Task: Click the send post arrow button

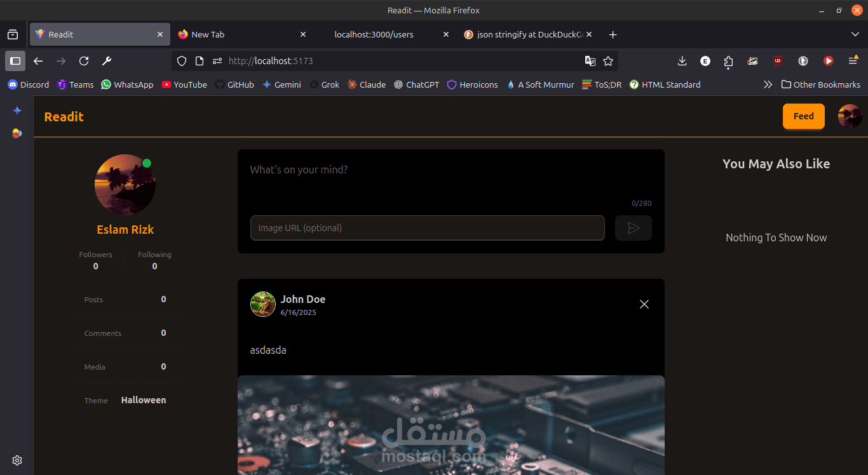Action: click(x=634, y=228)
